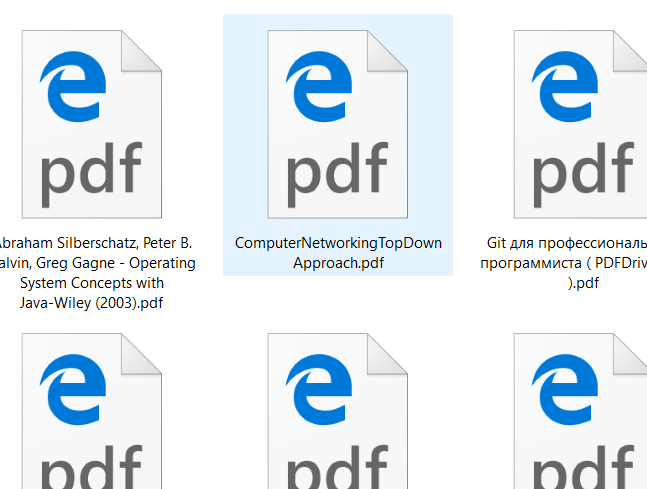
Task: Select the unlabeled PDF icon below the Git PDF
Action: 580,411
